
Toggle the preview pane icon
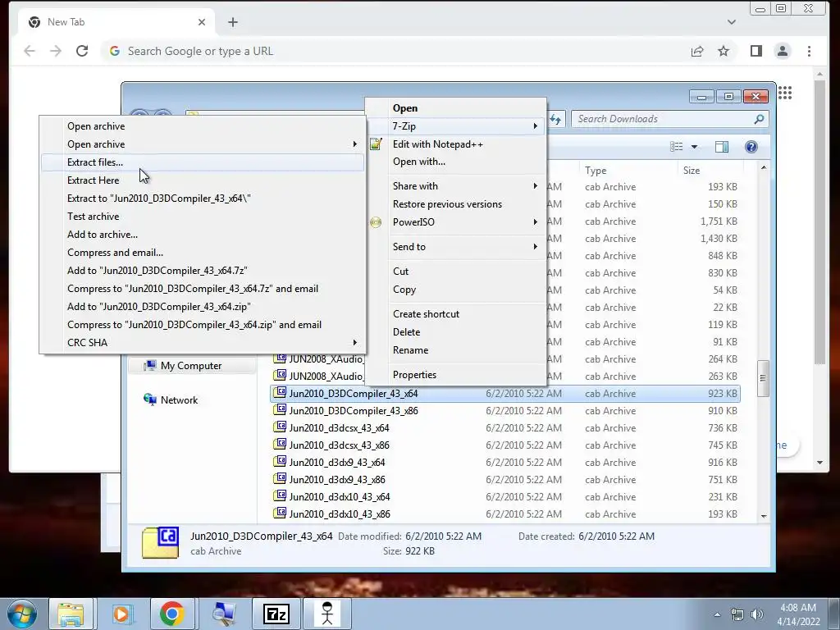click(x=722, y=147)
